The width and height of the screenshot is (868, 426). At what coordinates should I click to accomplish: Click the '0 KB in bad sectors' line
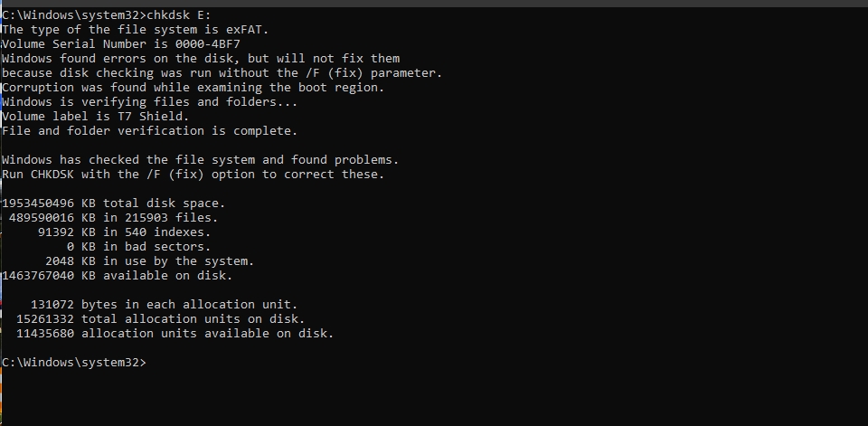pyautogui.click(x=138, y=247)
